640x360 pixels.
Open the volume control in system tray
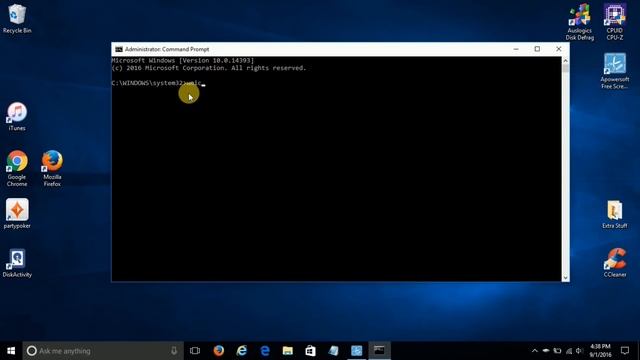[579, 351]
